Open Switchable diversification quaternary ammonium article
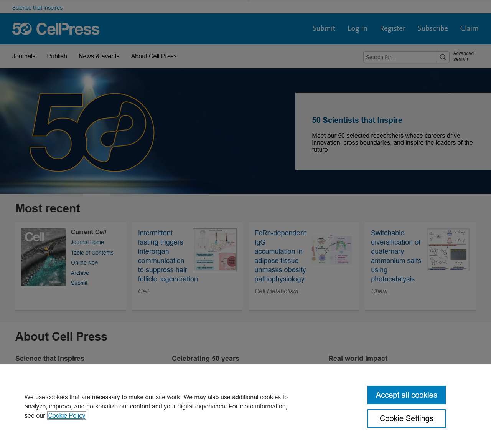Screen dimensions: 491x448 [396, 256]
